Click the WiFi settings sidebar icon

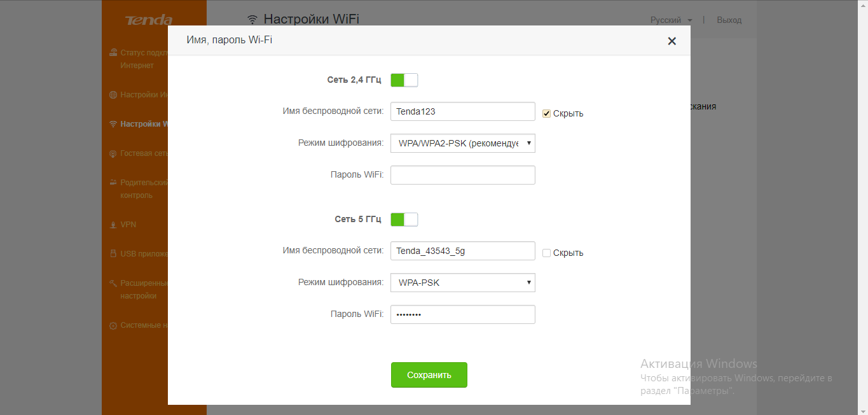(x=113, y=124)
